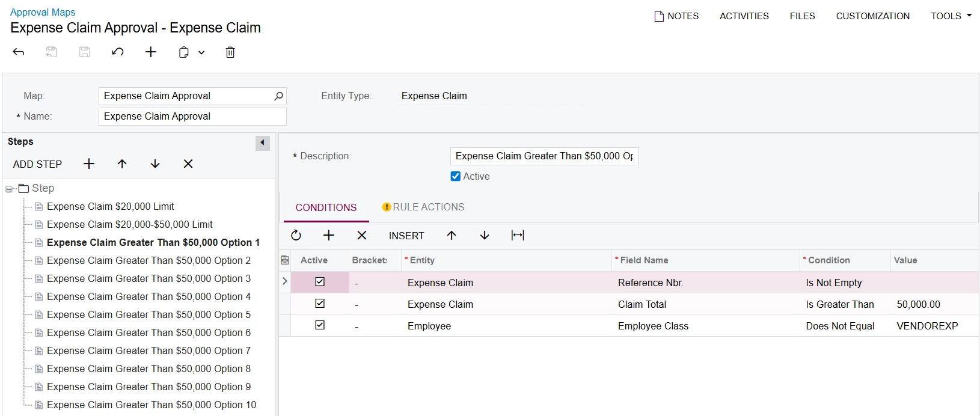The width and height of the screenshot is (980, 416).
Task: Select Greater Than $50,000 Option 2 step
Action: coord(149,260)
